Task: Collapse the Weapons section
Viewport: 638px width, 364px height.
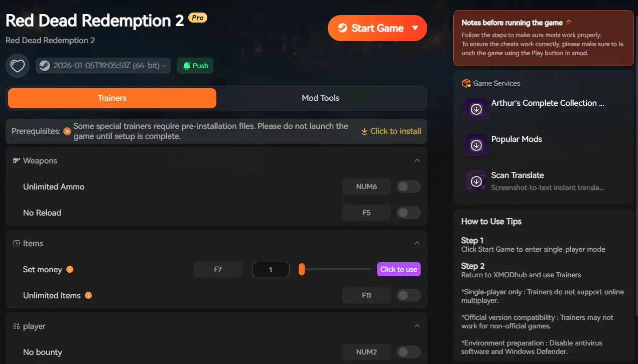Action: (417, 160)
